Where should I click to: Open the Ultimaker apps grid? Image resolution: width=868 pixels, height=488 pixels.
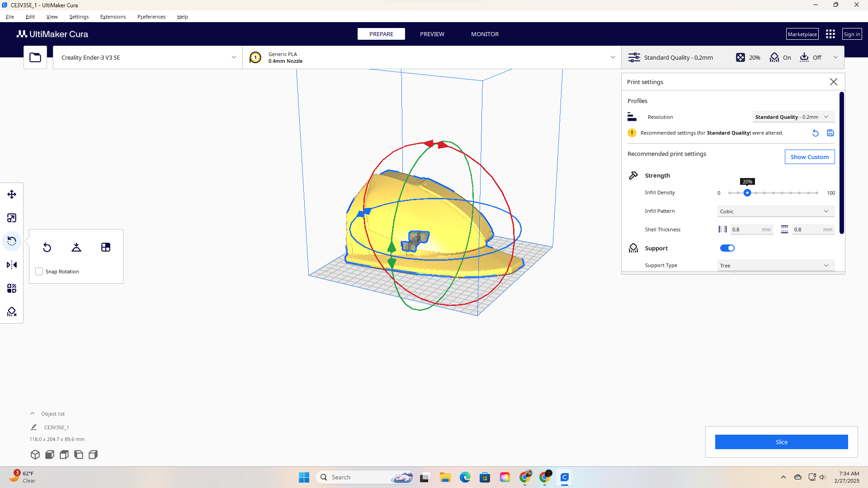click(x=830, y=34)
